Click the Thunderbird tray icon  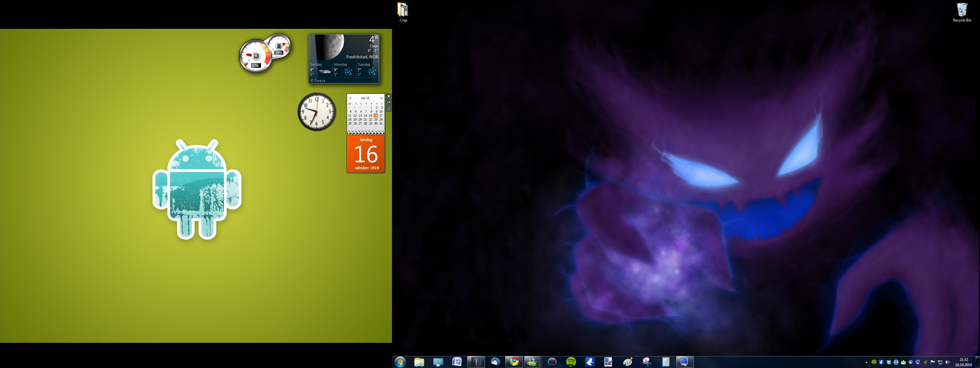point(911,362)
